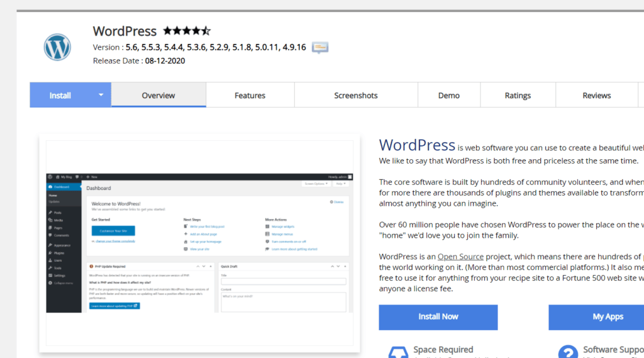The image size is (644, 358).
Task: Click the 'Over 60 million people' paragraph
Action: (x=511, y=230)
